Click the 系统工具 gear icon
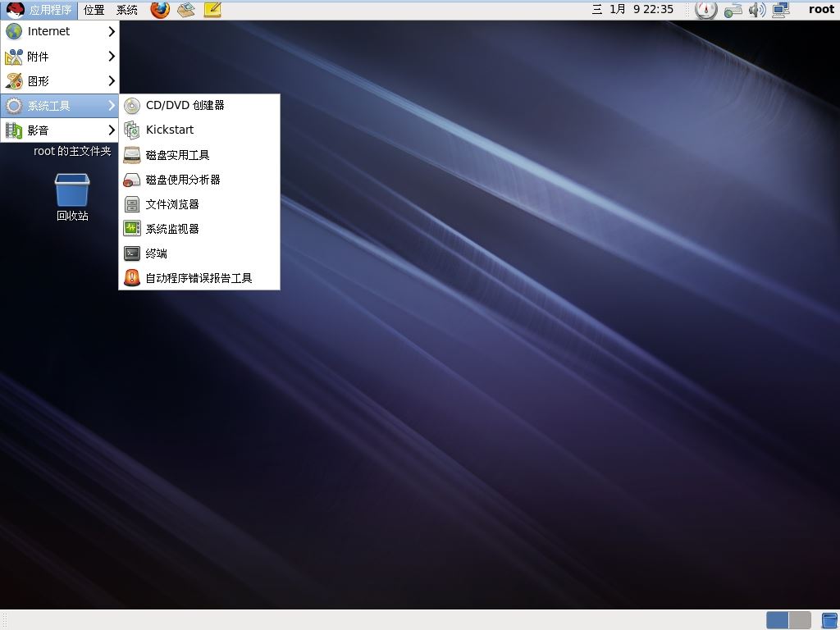 (14, 106)
